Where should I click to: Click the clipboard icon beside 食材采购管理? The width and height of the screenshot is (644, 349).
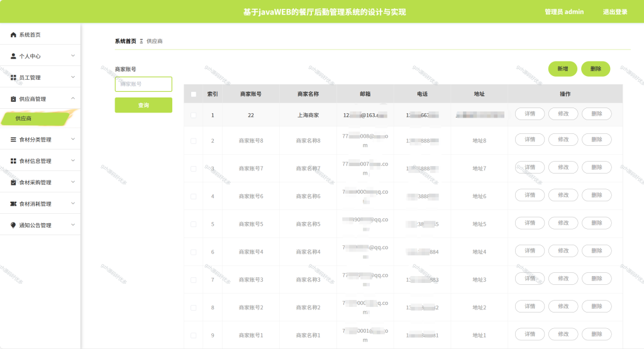click(x=13, y=182)
